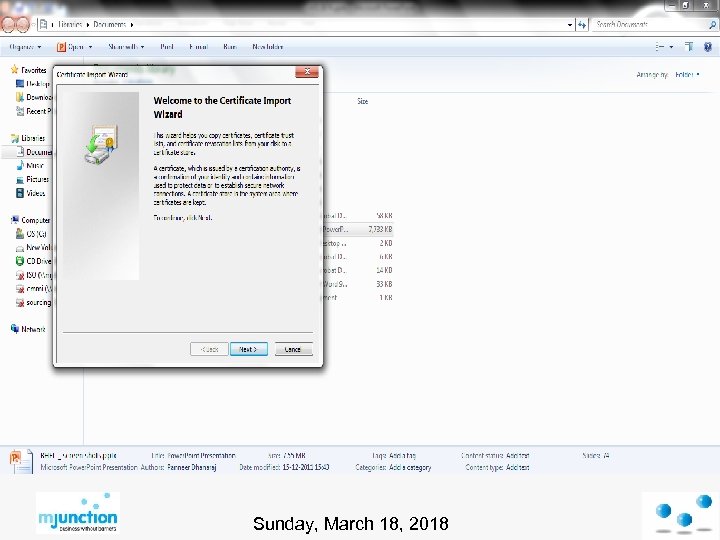Click the Network icon in navigation pane
Image resolution: width=720 pixels, height=540 pixels.
coord(15,329)
